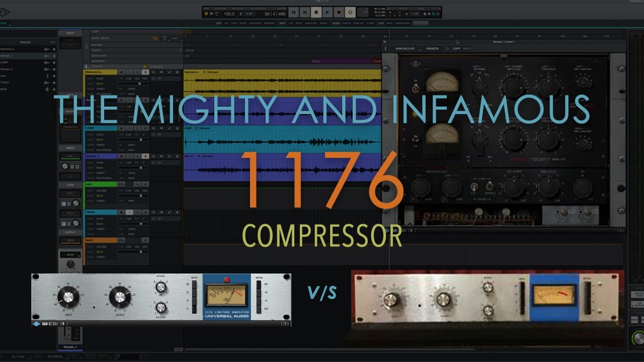Click CONSOLIDATE in the clip toolbar
The height and width of the screenshot is (362, 644).
(403, 23)
